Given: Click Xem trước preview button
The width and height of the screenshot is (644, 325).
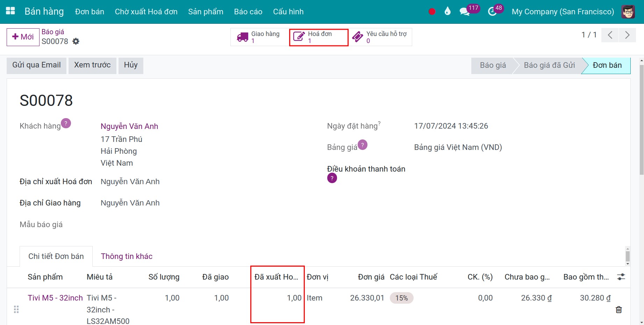Looking at the screenshot, I should click(x=92, y=65).
